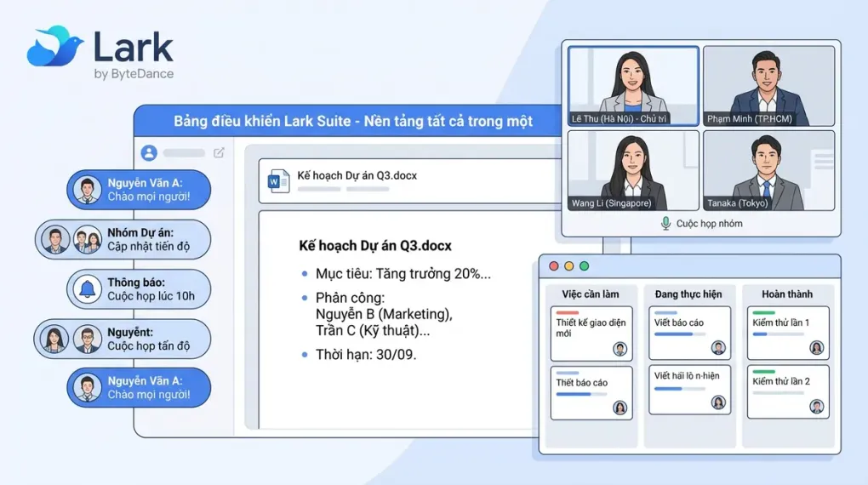Open the Viết báo cáo task card
The width and height of the screenshot is (868, 485).
point(690,333)
